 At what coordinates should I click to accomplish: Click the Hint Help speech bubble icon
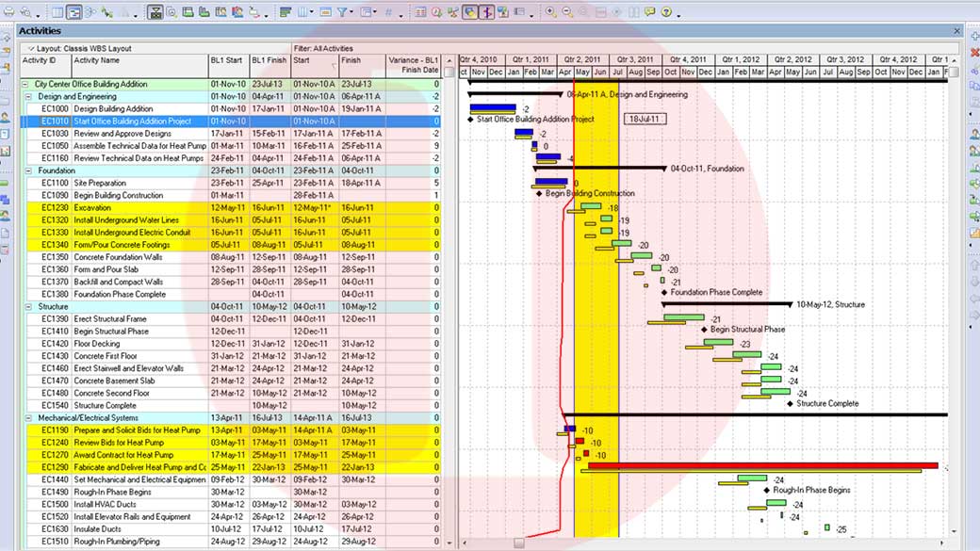point(650,12)
